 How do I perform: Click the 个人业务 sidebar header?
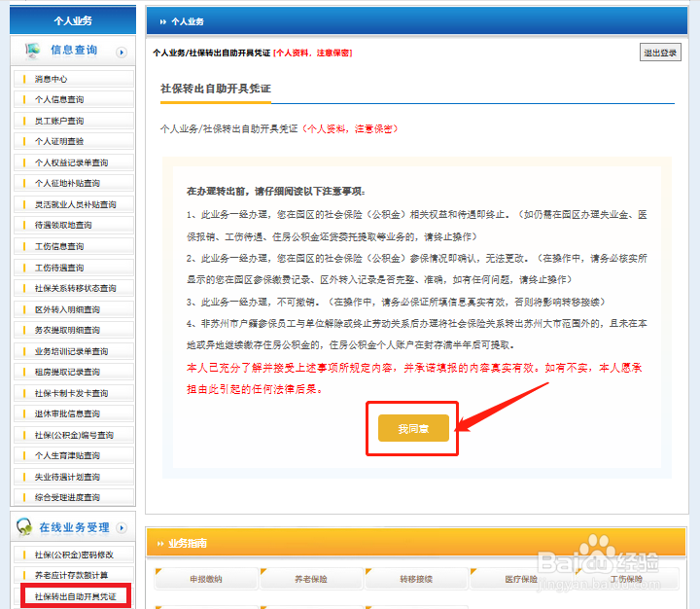pyautogui.click(x=73, y=20)
